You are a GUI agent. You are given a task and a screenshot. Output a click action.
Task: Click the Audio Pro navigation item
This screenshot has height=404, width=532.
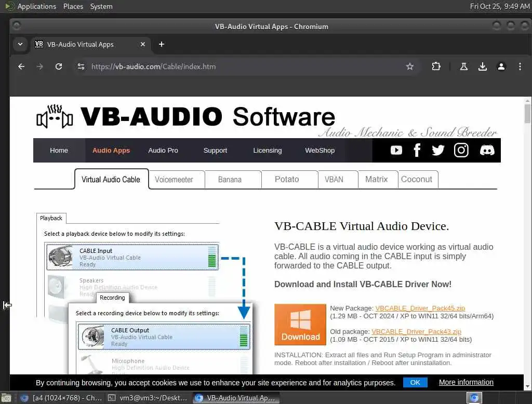163,150
